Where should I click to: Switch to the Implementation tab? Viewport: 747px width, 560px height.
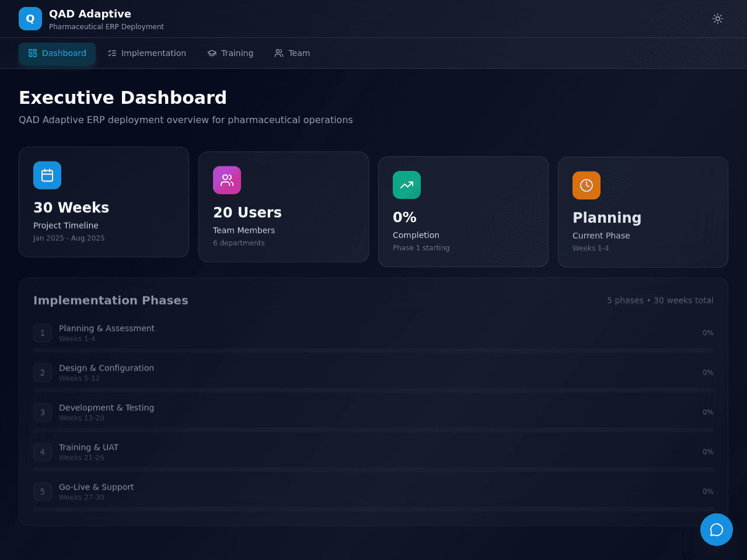click(147, 53)
